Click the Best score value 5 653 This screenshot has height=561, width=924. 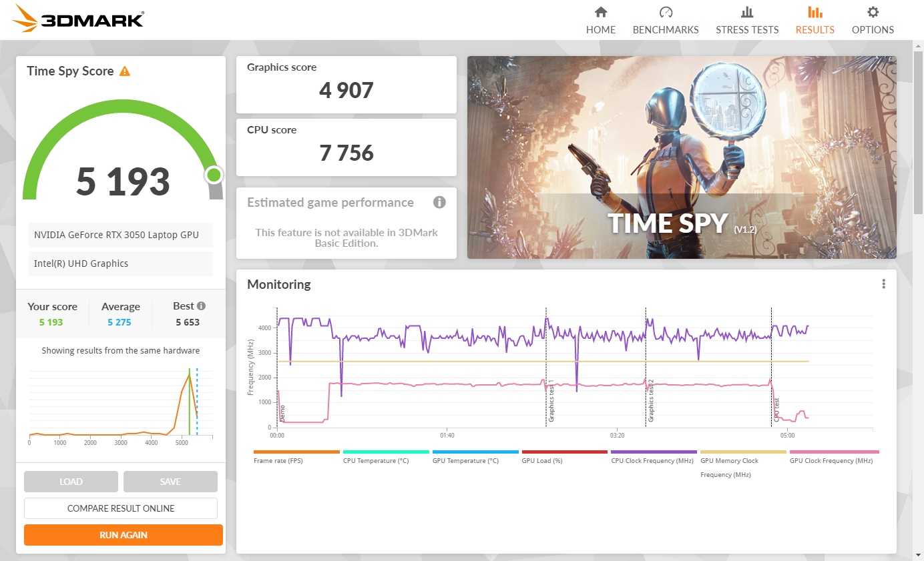click(x=188, y=322)
